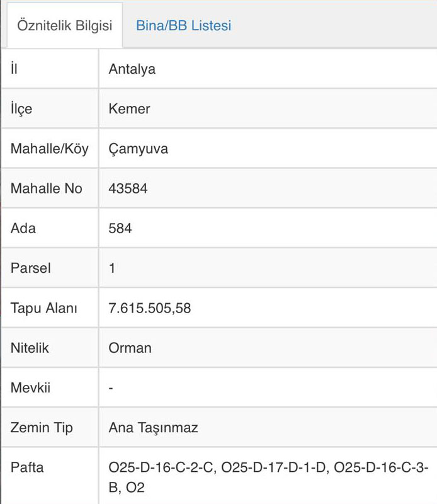
Task: Click the Nitelik row label
Action: tap(30, 348)
